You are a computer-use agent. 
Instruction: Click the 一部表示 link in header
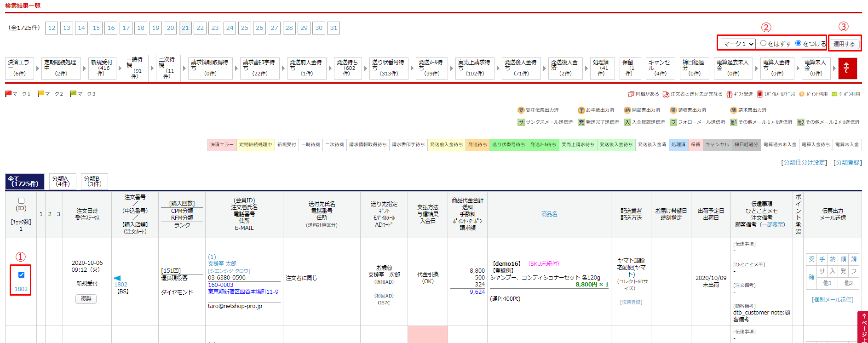[772, 224]
